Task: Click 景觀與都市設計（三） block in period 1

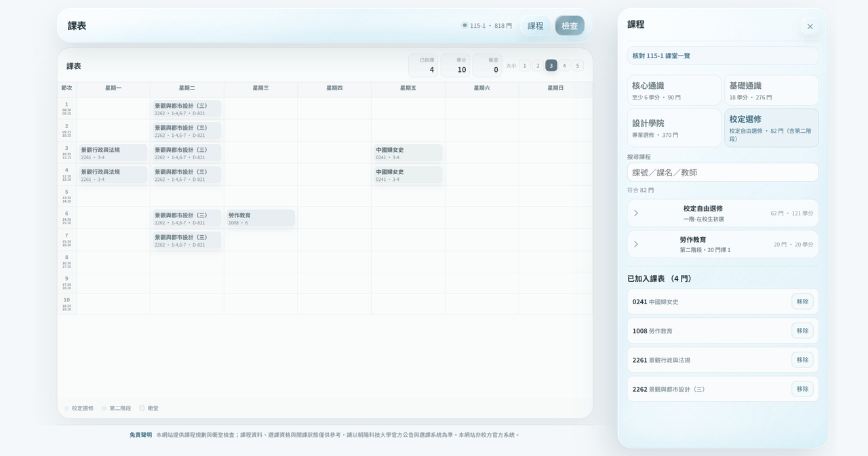Action: coord(186,109)
